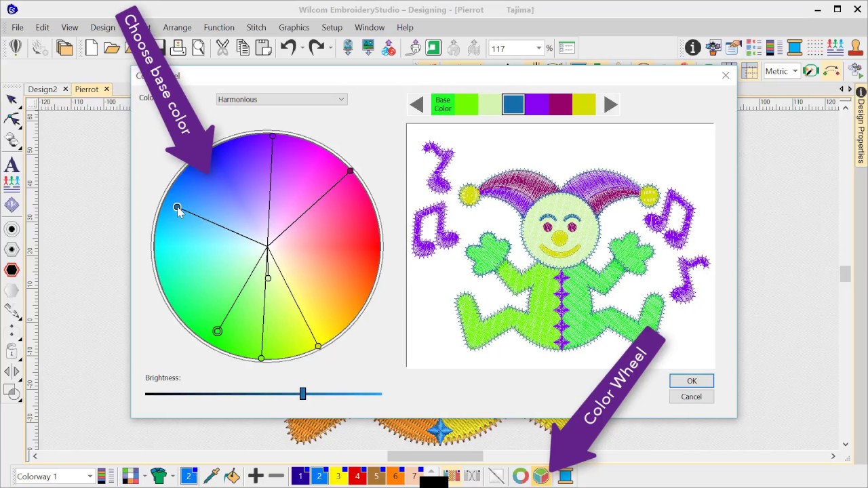Viewport: 868px width, 488px height.
Task: Open the Design Properties side panel
Action: coord(861,126)
